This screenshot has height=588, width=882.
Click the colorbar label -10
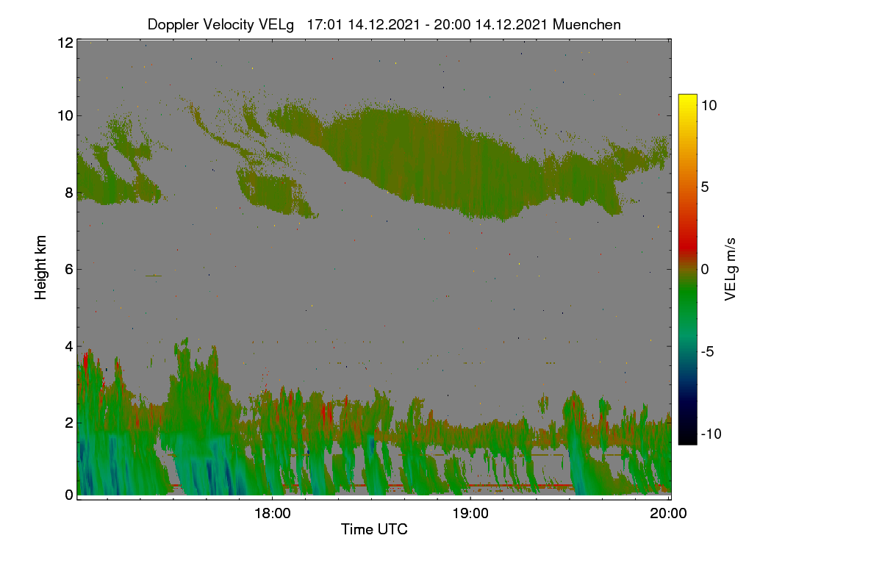711,434
